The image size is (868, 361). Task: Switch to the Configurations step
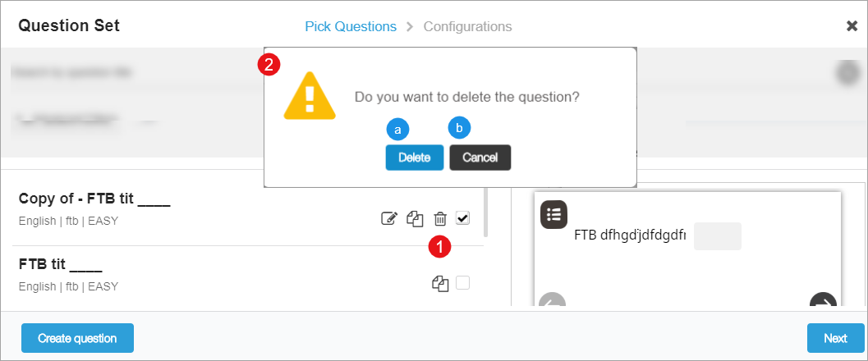point(467,26)
